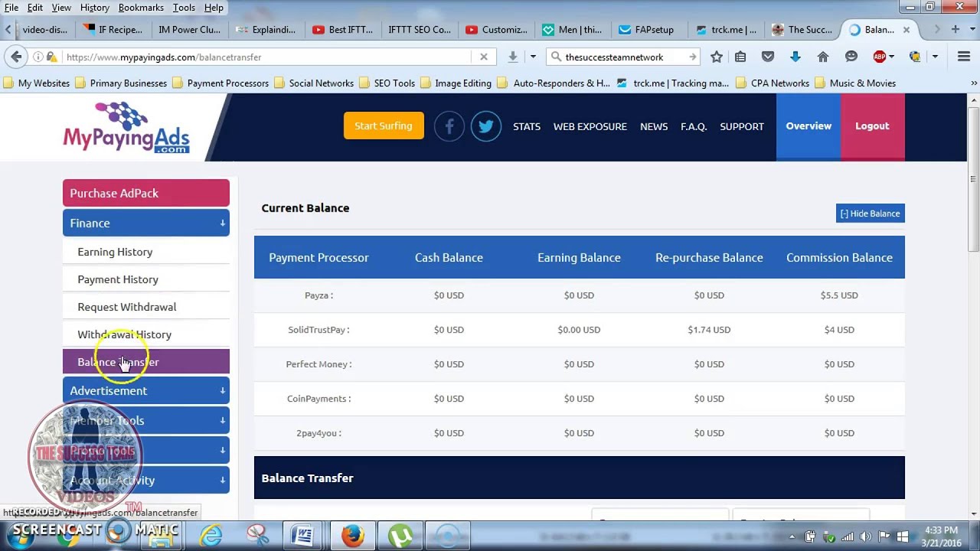This screenshot has height=551, width=980.
Task: Close the active Balan... tab
Action: [906, 30]
